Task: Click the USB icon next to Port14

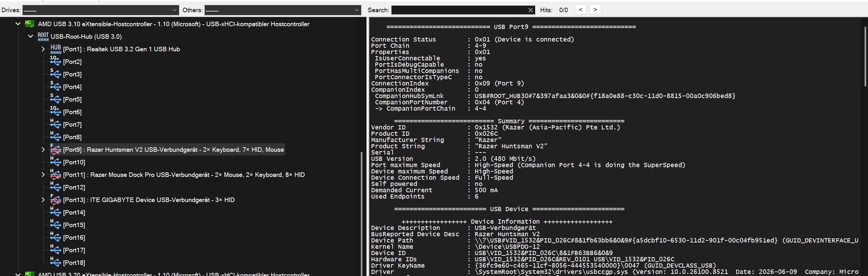Action: [x=55, y=212]
